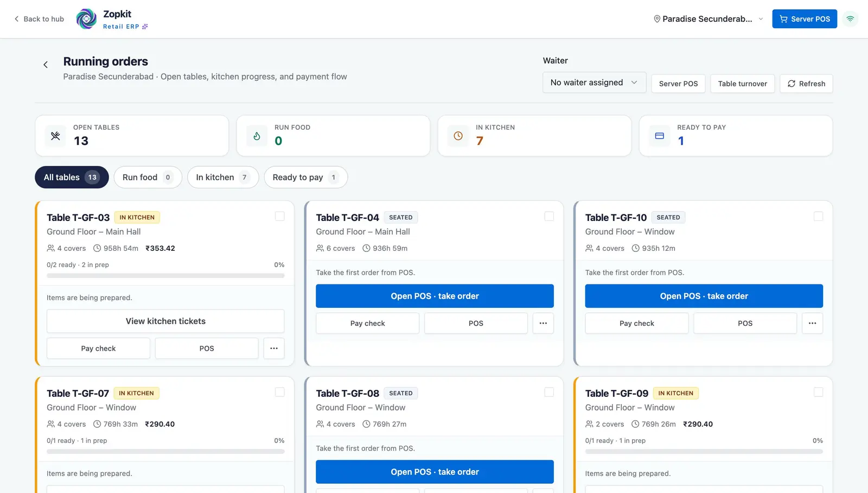The width and height of the screenshot is (868, 493).
Task: Switch to the All tables filter tab
Action: pos(72,178)
